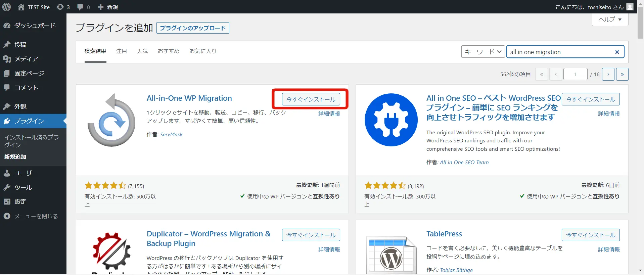Open 詳細情報 for All-in-One WP Migration
This screenshot has height=275, width=644.
coord(329,114)
